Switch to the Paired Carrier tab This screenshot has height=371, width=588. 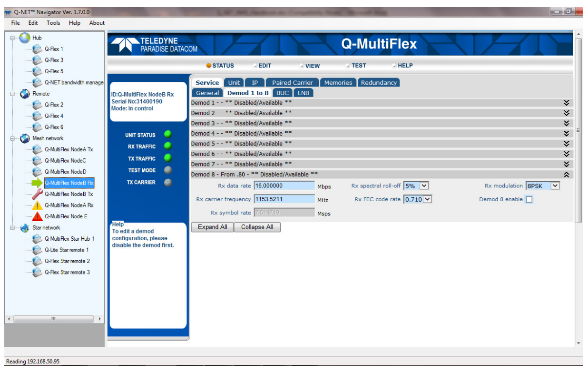click(292, 83)
